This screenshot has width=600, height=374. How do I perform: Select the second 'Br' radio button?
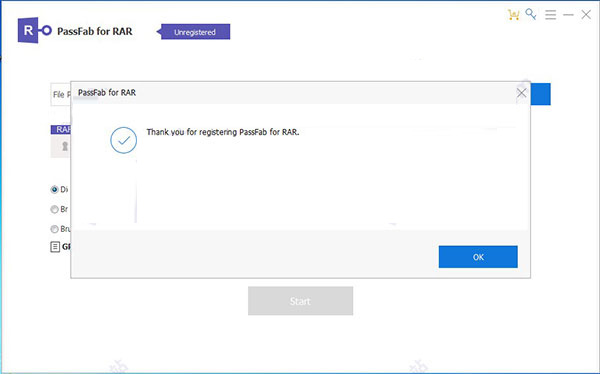[x=54, y=209]
